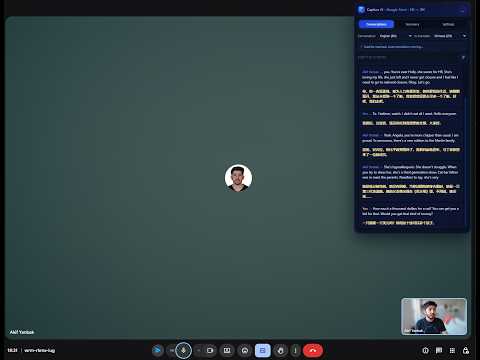Minimize the caption extension panel
480x360 pixels.
tap(462, 10)
